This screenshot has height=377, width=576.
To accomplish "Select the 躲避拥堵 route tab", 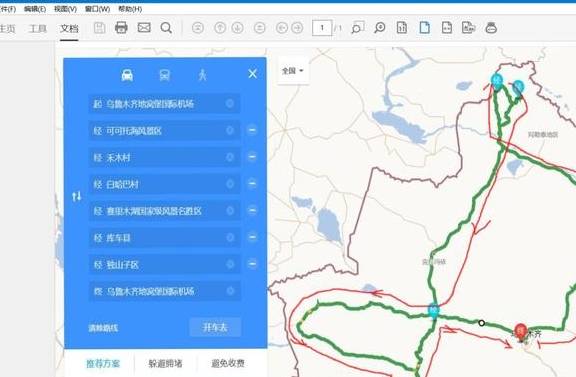I will (165, 363).
